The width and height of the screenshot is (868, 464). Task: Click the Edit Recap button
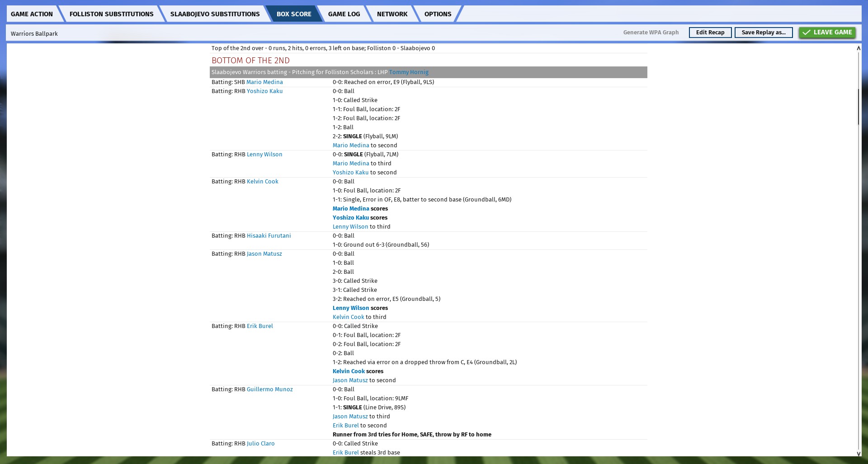pyautogui.click(x=710, y=33)
